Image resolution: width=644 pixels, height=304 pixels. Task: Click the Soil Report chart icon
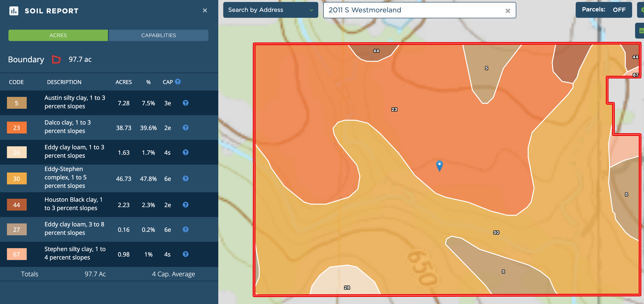[x=14, y=11]
